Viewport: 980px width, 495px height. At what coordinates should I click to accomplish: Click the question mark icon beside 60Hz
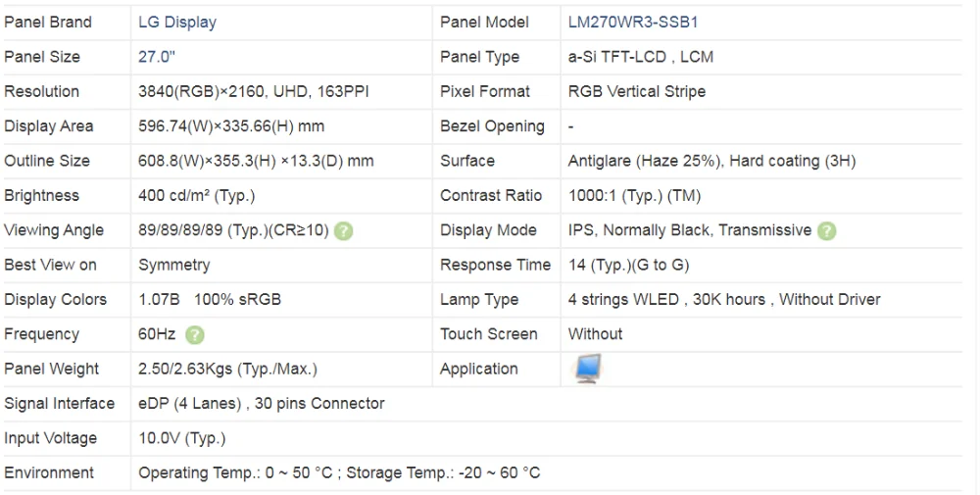[195, 335]
